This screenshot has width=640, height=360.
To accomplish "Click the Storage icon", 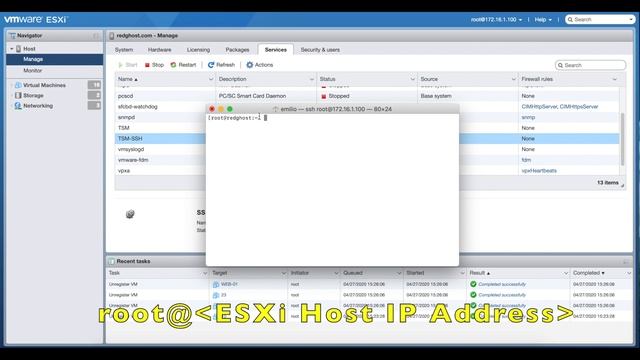I will point(18,96).
